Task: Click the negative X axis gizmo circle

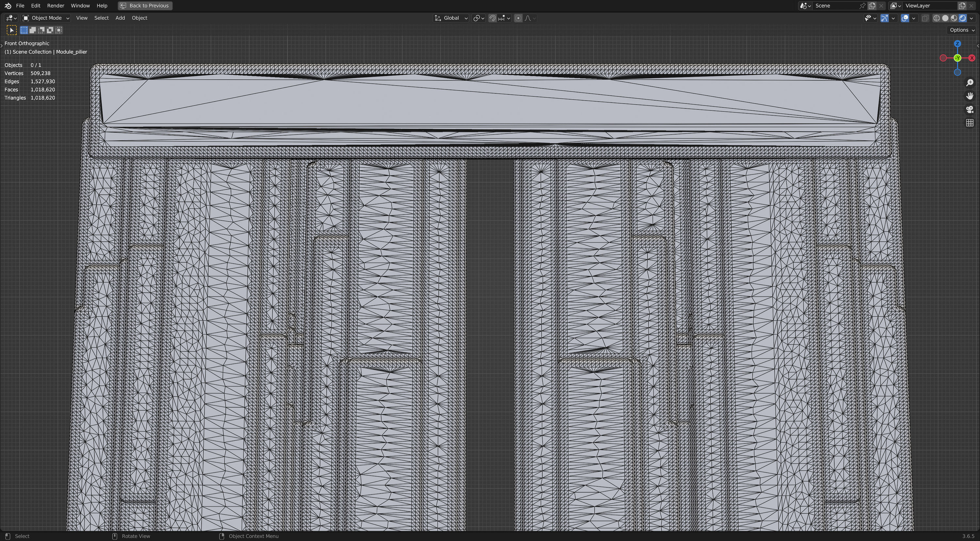Action: (x=943, y=58)
